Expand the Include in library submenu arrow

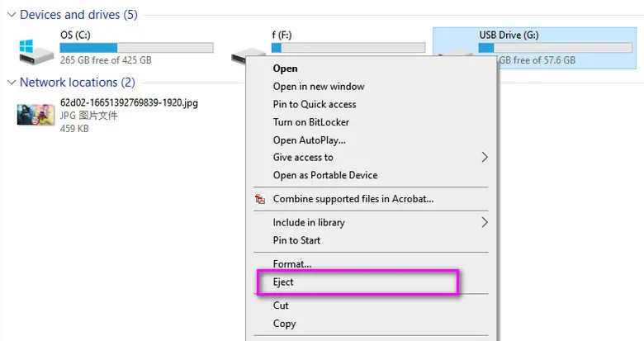(485, 222)
